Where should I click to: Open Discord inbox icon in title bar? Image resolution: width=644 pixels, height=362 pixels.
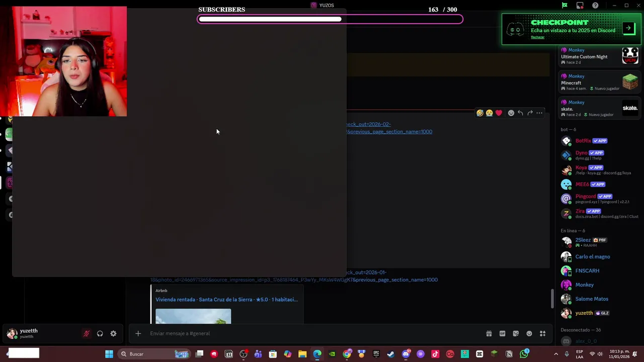pyautogui.click(x=580, y=6)
